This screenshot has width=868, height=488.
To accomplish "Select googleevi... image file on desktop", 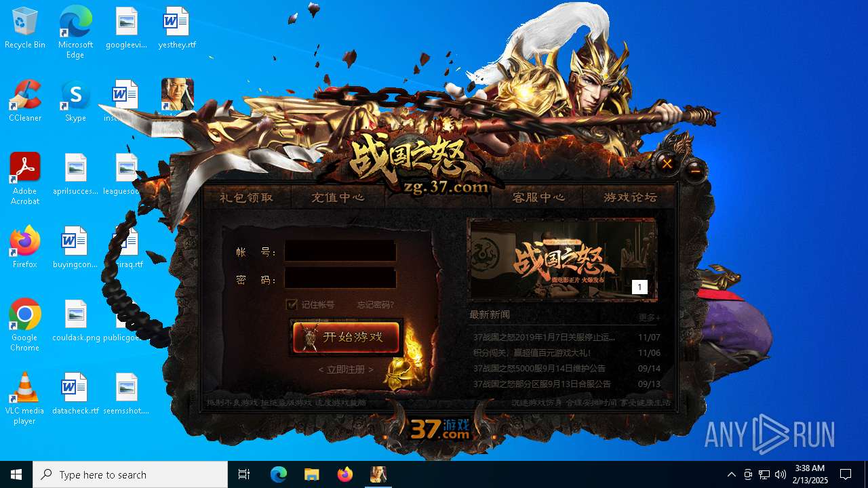I will tap(126, 28).
